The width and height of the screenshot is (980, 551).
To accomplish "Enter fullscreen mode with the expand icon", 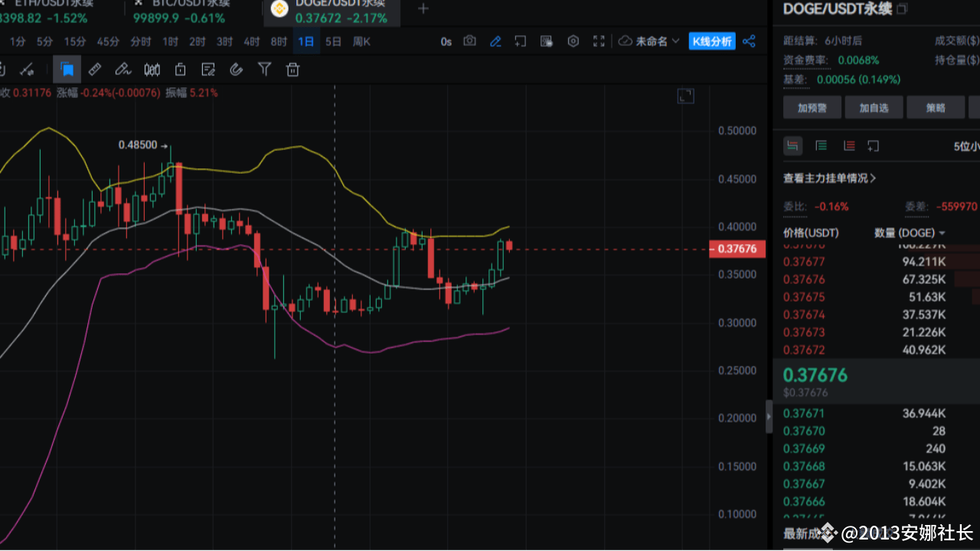I will click(x=599, y=41).
